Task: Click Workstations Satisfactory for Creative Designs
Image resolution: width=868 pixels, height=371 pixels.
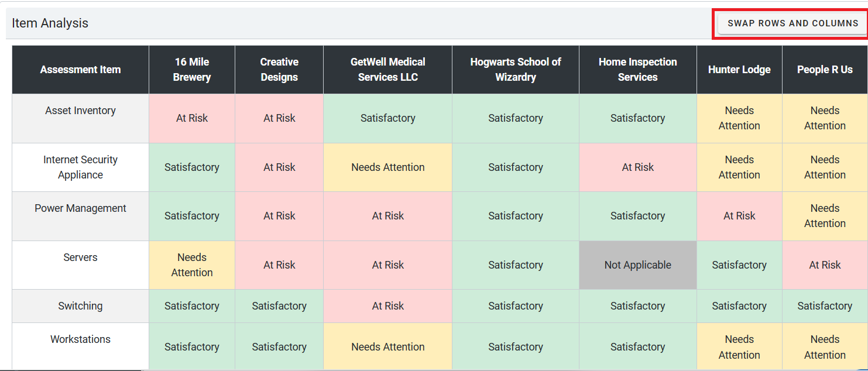Action: pyautogui.click(x=279, y=346)
